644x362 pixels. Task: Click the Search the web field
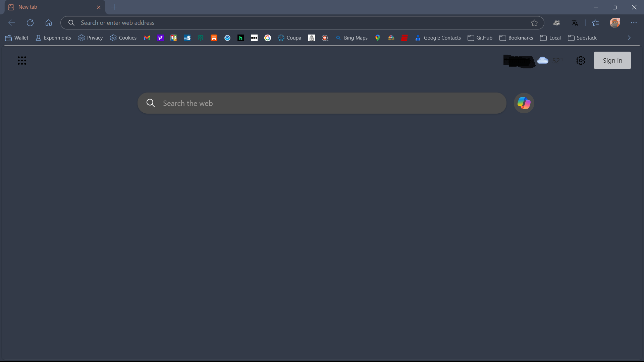tap(322, 103)
